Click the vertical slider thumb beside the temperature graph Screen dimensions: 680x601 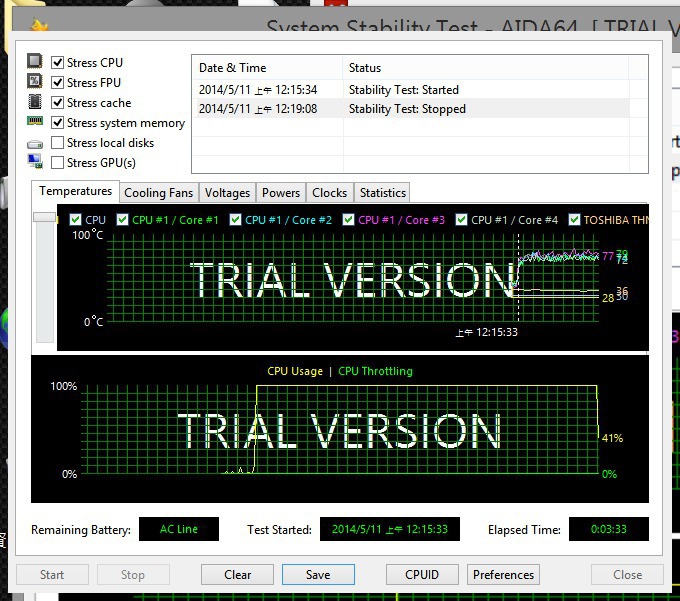tap(45, 217)
